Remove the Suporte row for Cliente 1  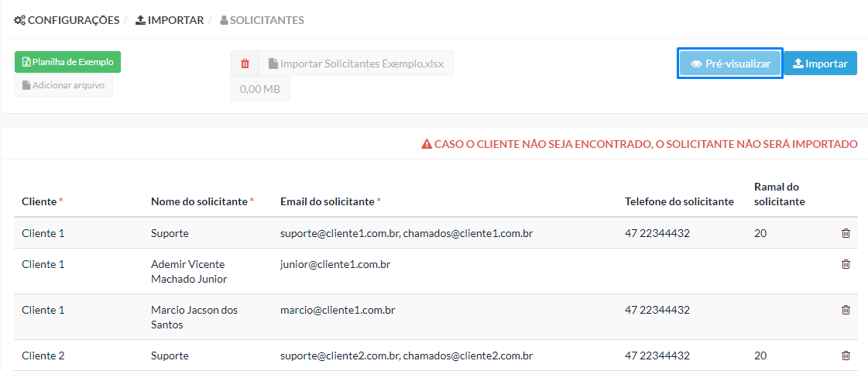tap(846, 233)
